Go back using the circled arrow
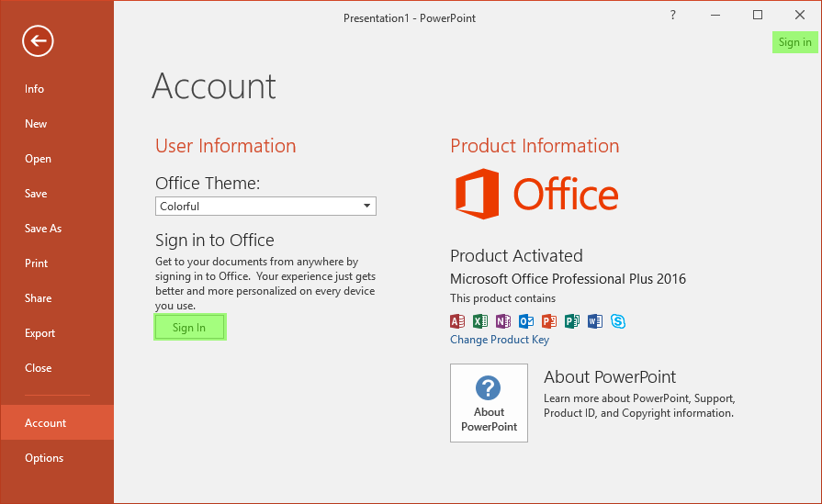 pyautogui.click(x=38, y=41)
